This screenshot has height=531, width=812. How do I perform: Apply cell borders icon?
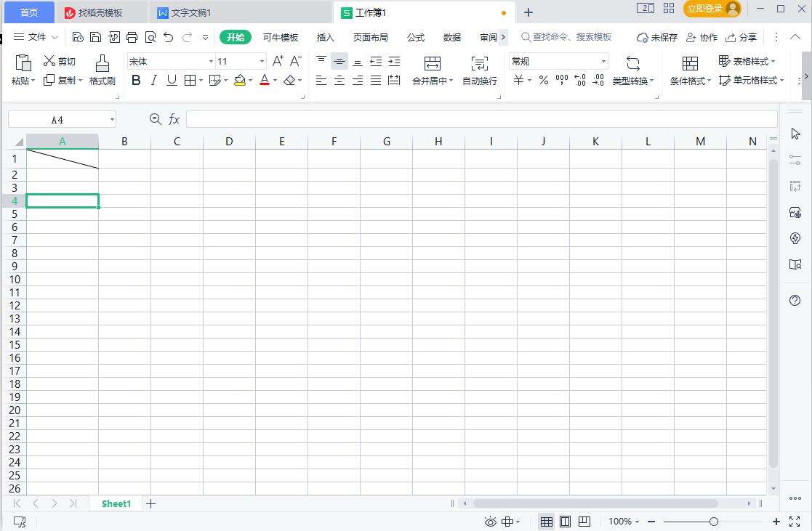[190, 80]
